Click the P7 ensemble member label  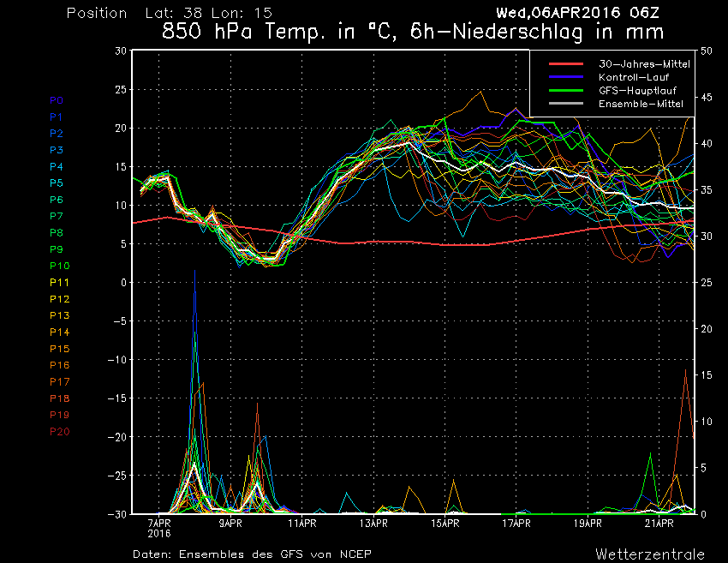tap(57, 216)
